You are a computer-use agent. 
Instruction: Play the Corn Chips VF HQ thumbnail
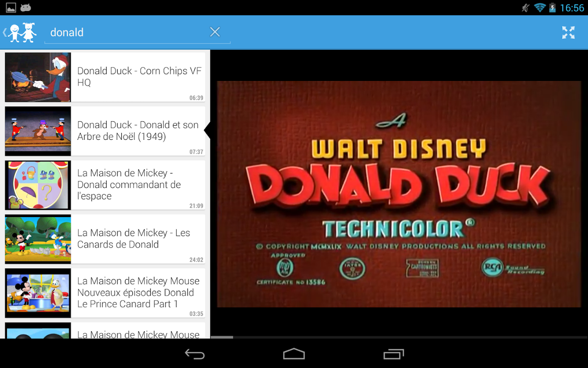point(38,77)
